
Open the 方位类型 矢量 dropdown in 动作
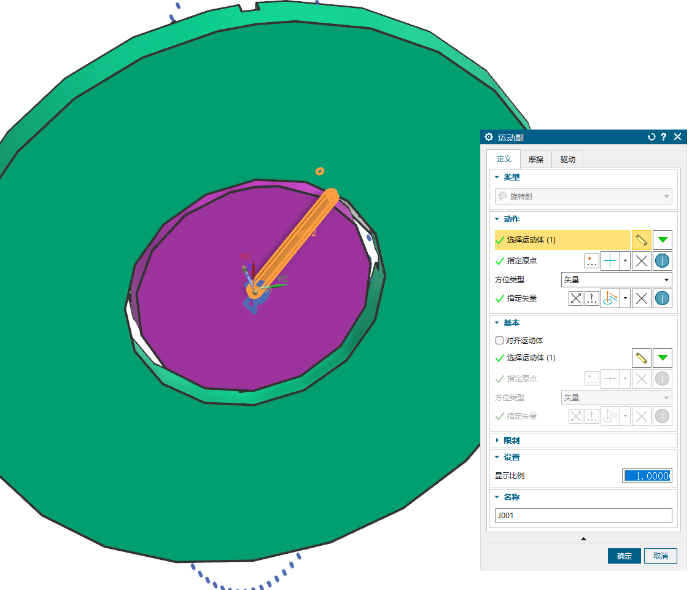pyautogui.click(x=616, y=280)
